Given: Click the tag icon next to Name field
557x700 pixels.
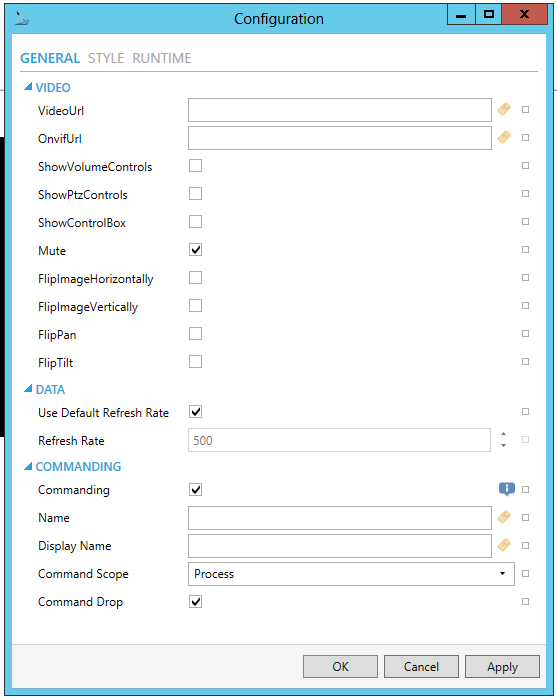Looking at the screenshot, I should (504, 517).
